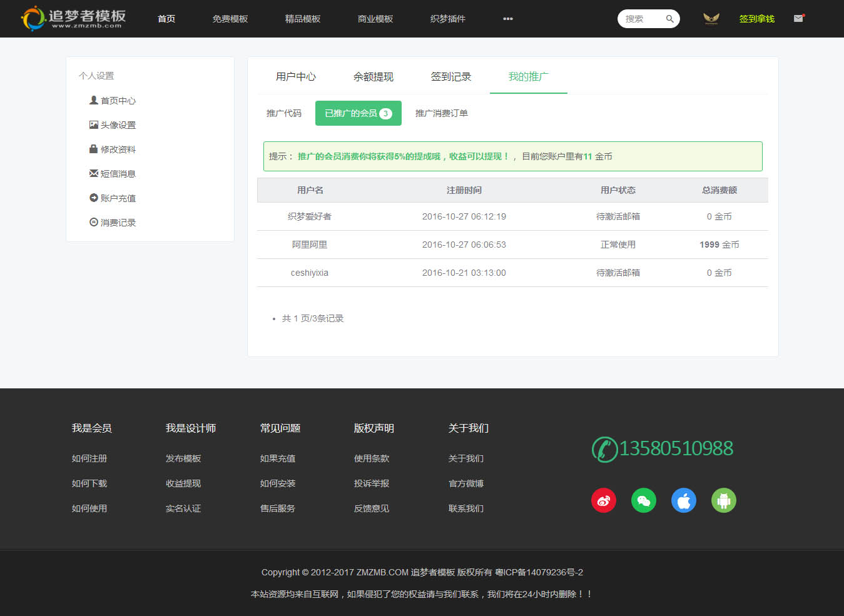The width and height of the screenshot is (844, 616).
Task: Open 免费模板 in top navigation
Action: (230, 19)
